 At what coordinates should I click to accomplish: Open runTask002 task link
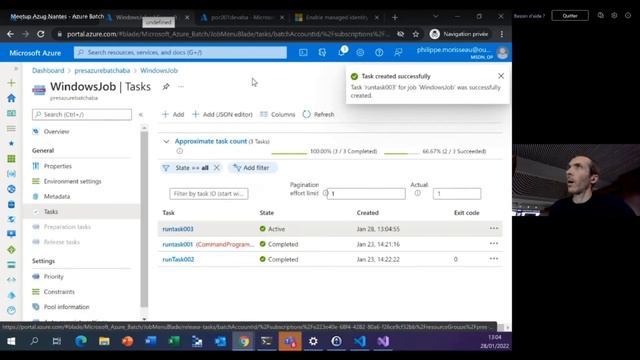point(178,259)
